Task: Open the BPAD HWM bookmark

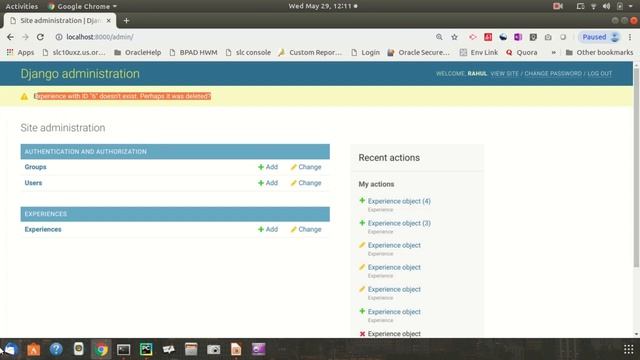Action: click(193, 52)
